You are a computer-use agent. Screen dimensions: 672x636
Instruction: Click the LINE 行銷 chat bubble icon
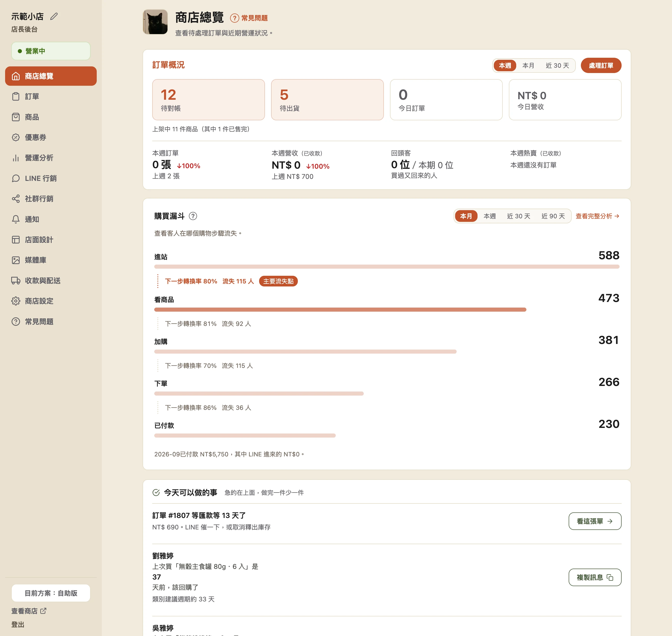(x=16, y=178)
